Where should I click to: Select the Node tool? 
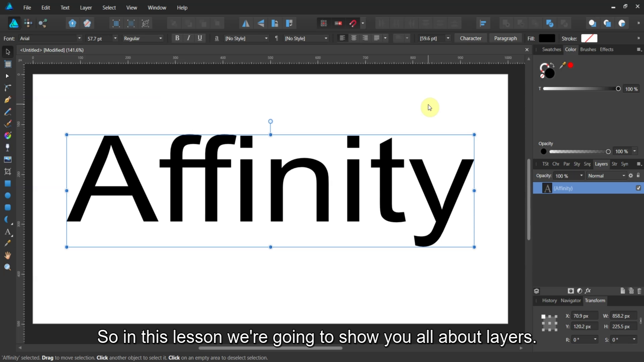coord(8,76)
